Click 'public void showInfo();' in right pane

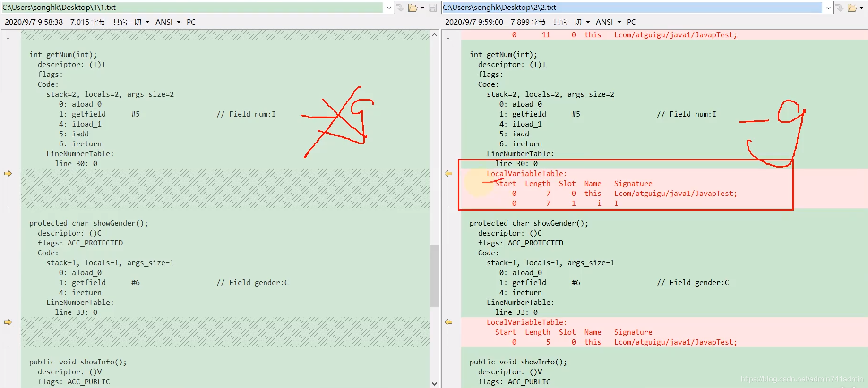(518, 362)
